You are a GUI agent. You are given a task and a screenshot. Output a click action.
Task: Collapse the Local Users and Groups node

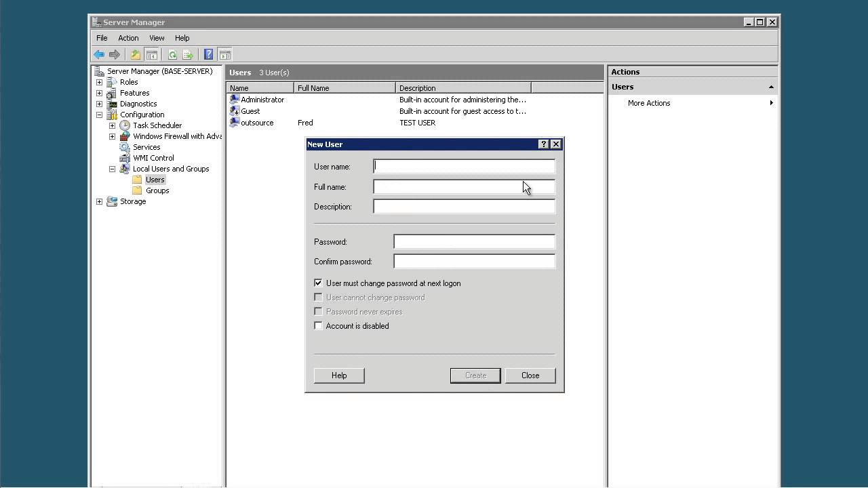(x=112, y=169)
